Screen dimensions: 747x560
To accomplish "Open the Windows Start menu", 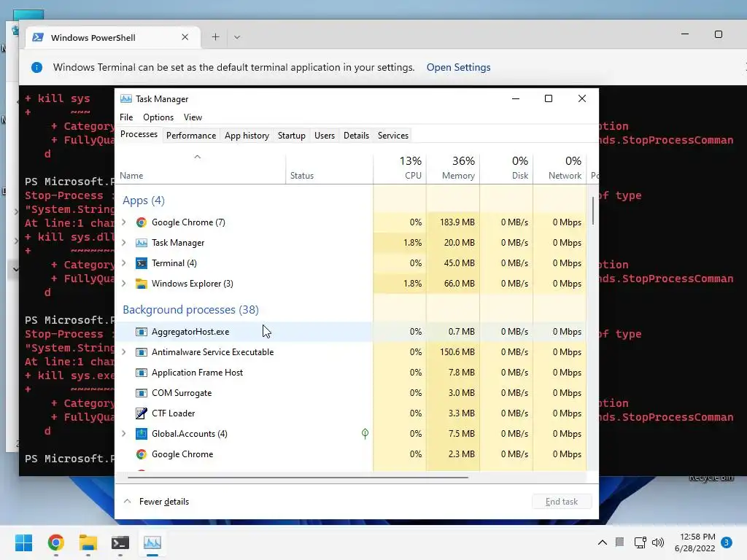I will pos(23,542).
